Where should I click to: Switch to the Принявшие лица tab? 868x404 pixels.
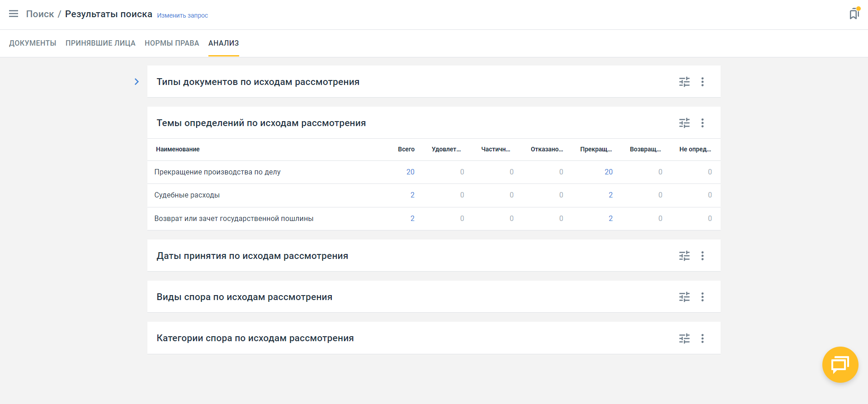100,43
